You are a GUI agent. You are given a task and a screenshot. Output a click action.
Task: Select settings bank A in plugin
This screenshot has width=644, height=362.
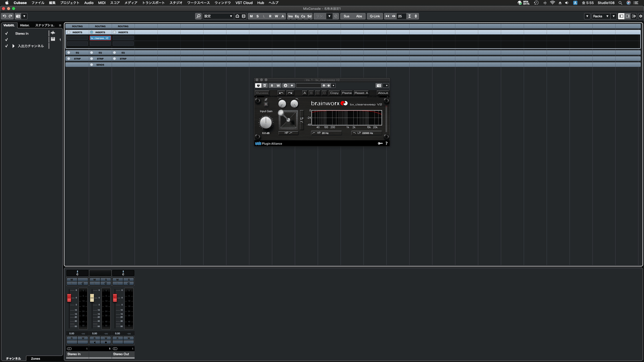tap(305, 93)
